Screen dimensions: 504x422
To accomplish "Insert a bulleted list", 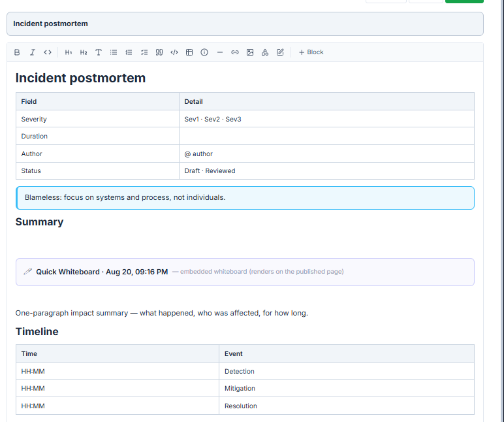I will tap(114, 52).
